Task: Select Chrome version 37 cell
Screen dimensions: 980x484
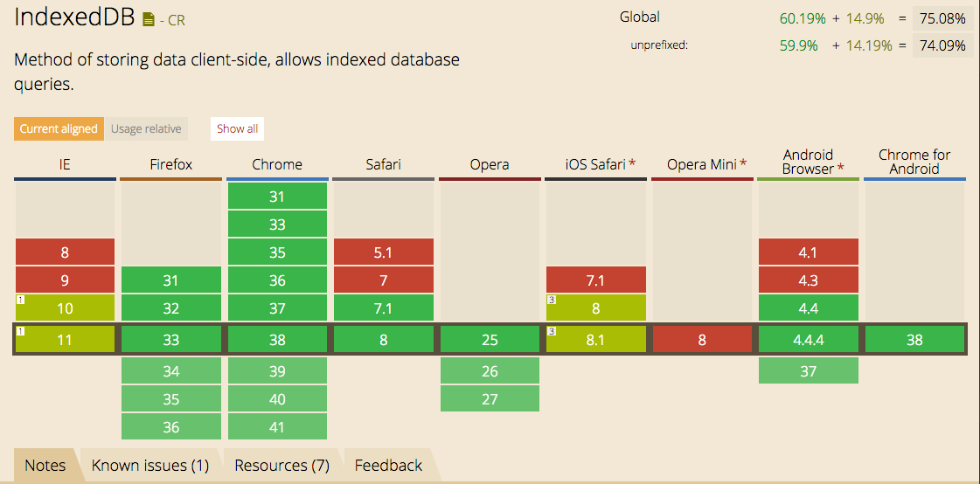Action: point(277,308)
